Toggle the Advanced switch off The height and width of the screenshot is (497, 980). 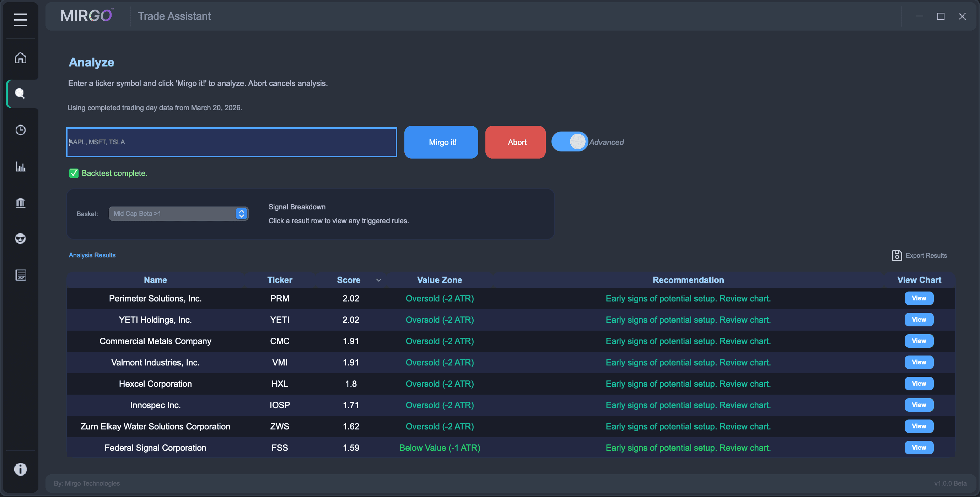coord(570,142)
